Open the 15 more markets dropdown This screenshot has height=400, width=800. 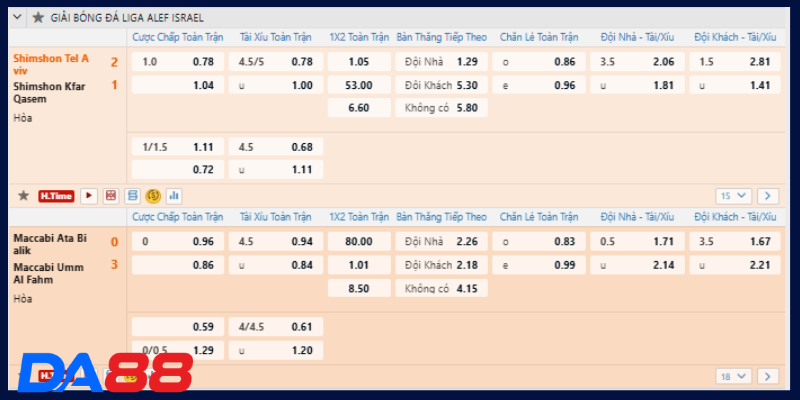(x=733, y=196)
